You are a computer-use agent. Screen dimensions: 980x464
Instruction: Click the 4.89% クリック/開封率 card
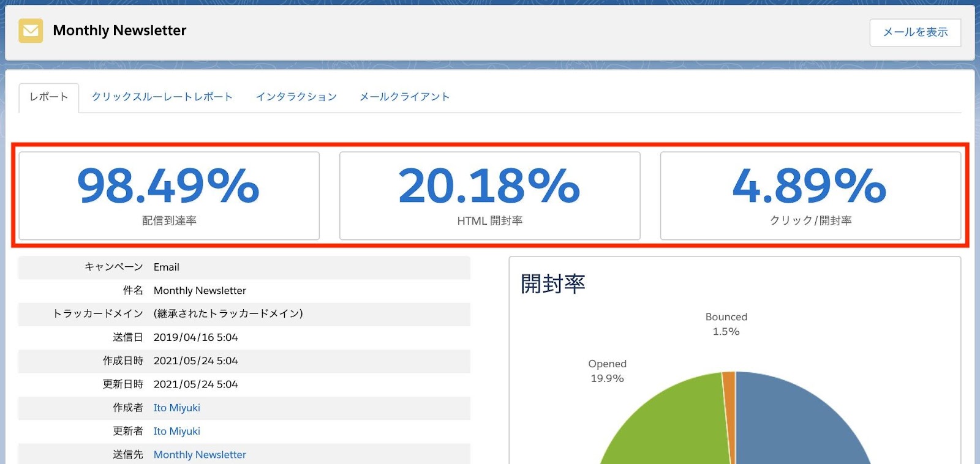(x=810, y=196)
